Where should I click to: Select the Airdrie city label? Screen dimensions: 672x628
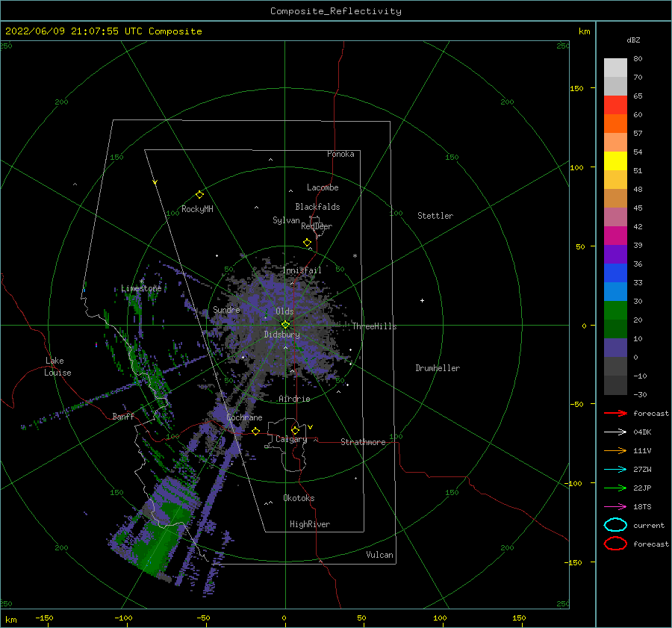click(294, 399)
